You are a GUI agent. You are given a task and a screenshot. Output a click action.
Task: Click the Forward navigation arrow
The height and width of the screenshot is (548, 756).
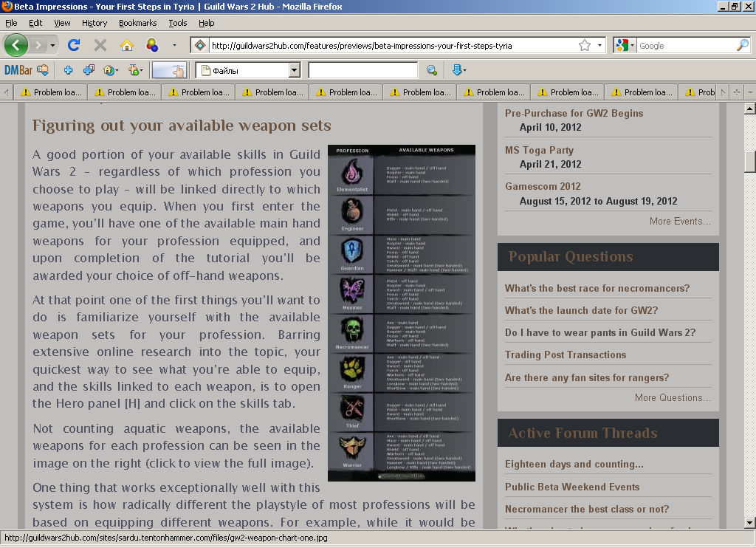(x=38, y=45)
